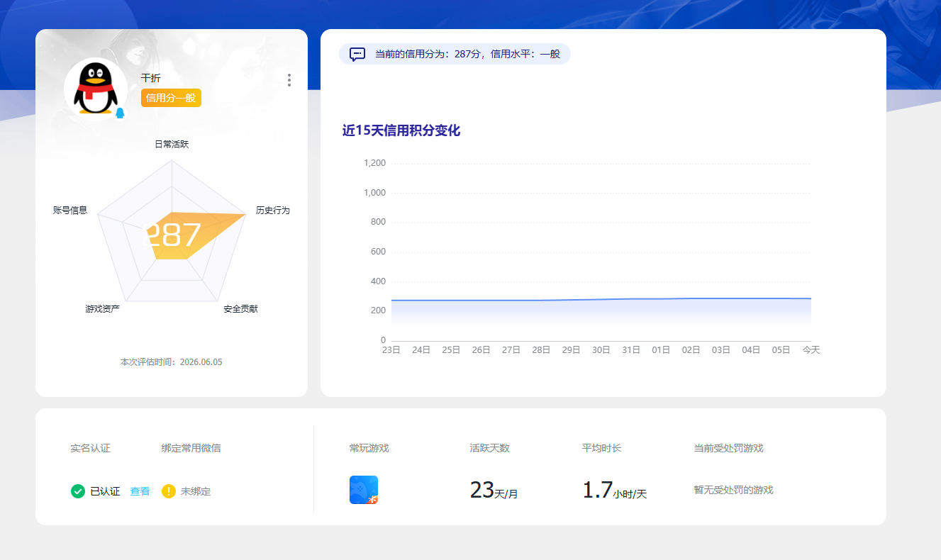Click the 未绑定 WeChat status text
The height and width of the screenshot is (560, 941).
[x=196, y=491]
